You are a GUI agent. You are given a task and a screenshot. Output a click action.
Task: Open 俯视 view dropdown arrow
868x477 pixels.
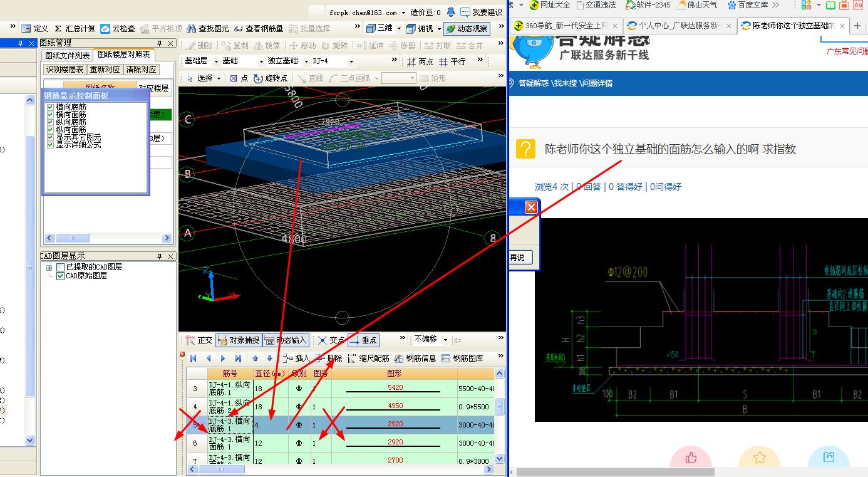click(x=438, y=29)
